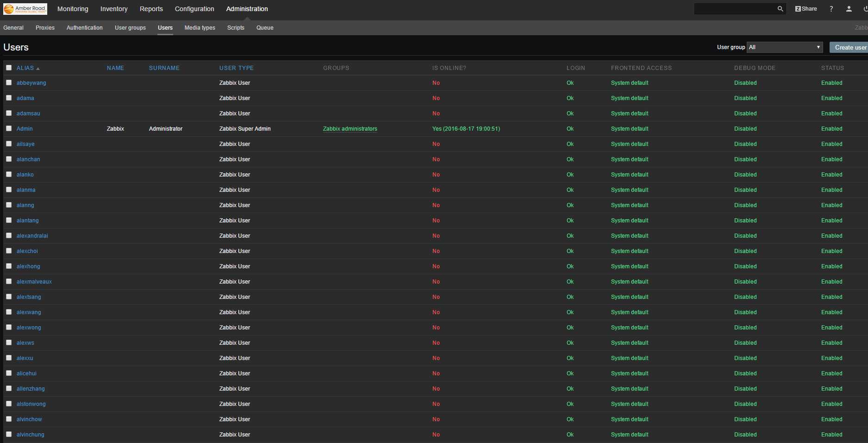Click the Amber Road logo
The width and height of the screenshot is (868, 443).
tap(25, 9)
